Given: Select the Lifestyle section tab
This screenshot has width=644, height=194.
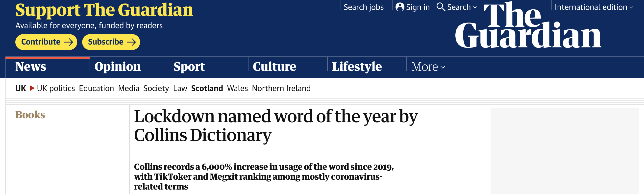Looking at the screenshot, I should tap(357, 67).
